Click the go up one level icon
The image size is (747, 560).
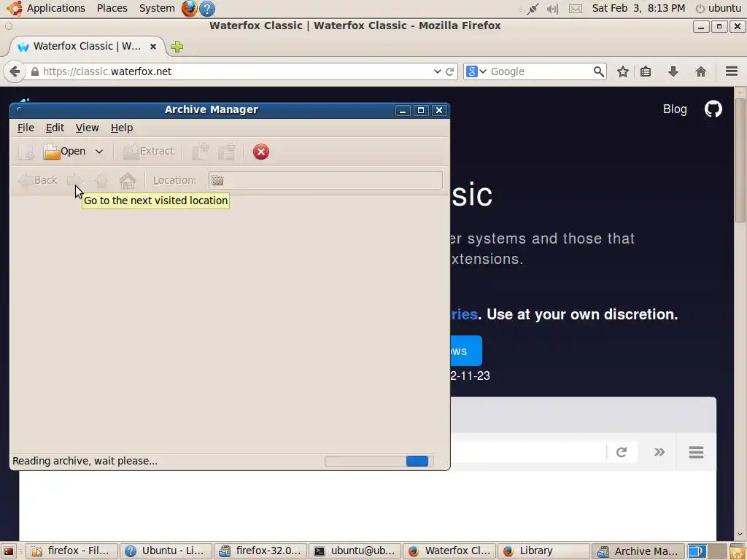[101, 181]
